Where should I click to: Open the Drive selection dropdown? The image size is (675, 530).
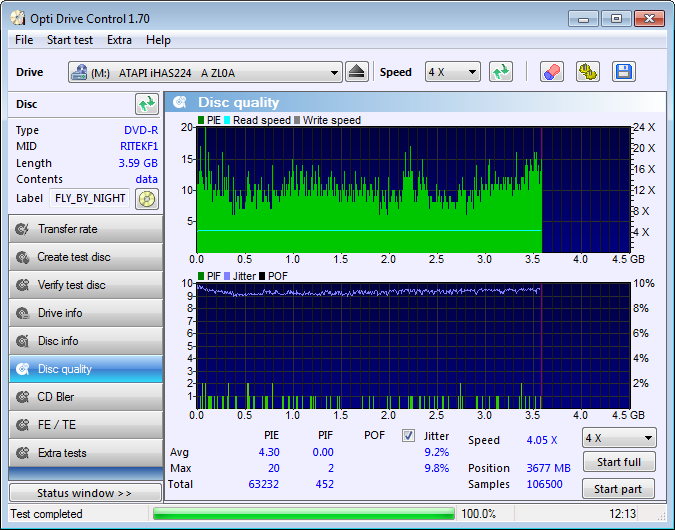click(x=205, y=72)
